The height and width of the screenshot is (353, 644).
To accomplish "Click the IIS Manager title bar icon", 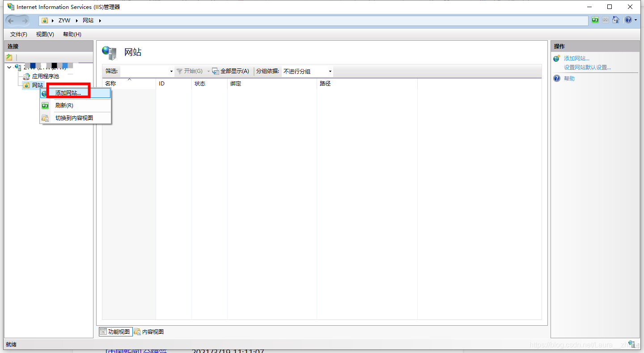I will tap(11, 7).
